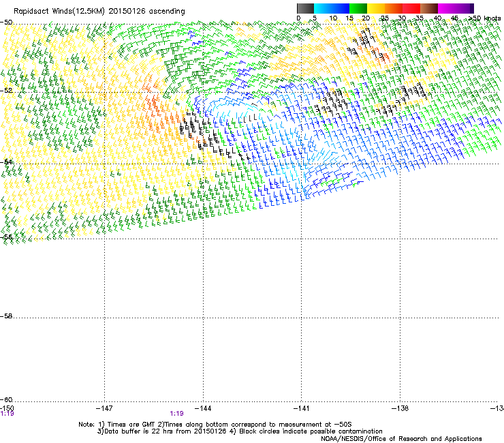Click the latitude label -52
This screenshot has height=443, width=504.
pos(6,91)
